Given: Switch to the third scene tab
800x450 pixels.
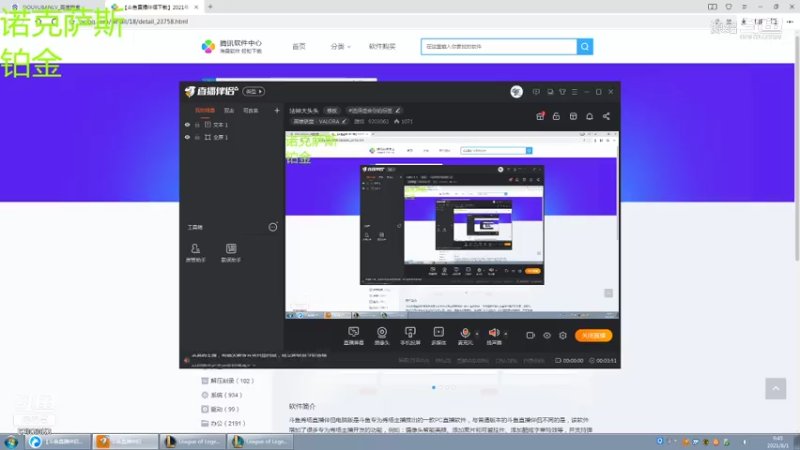Looking at the screenshot, I should click(251, 110).
